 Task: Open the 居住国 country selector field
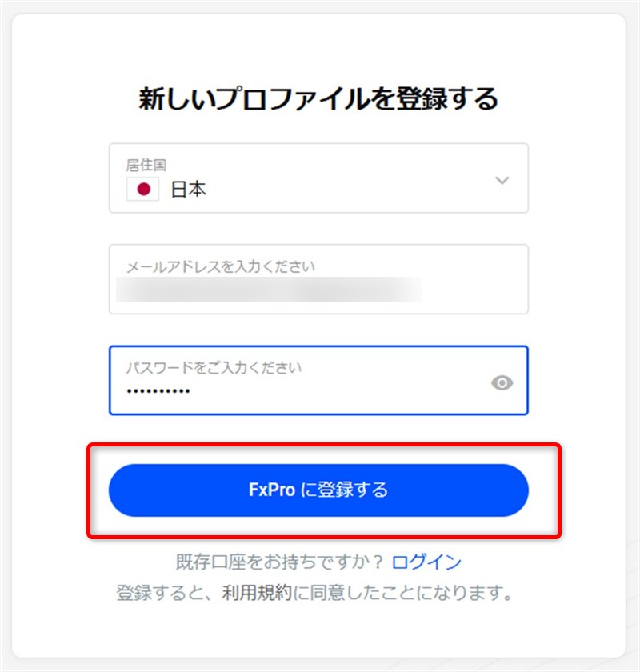tap(318, 178)
